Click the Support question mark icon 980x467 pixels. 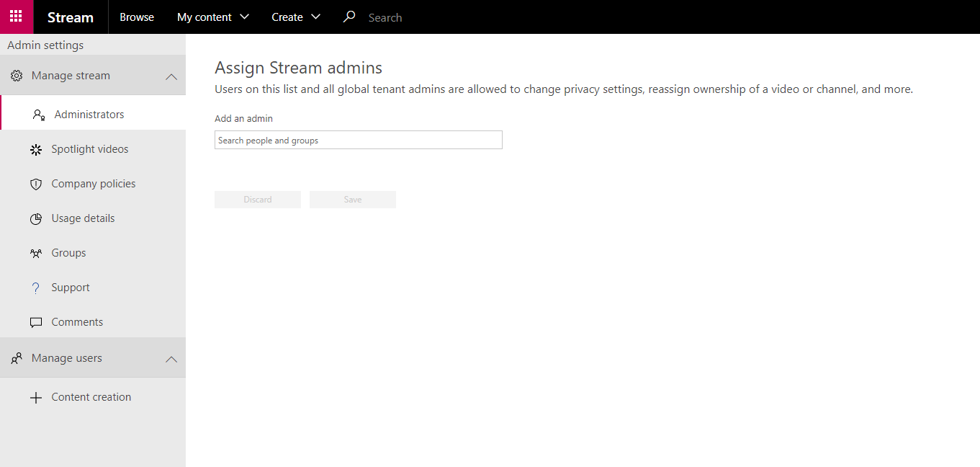pyautogui.click(x=36, y=288)
